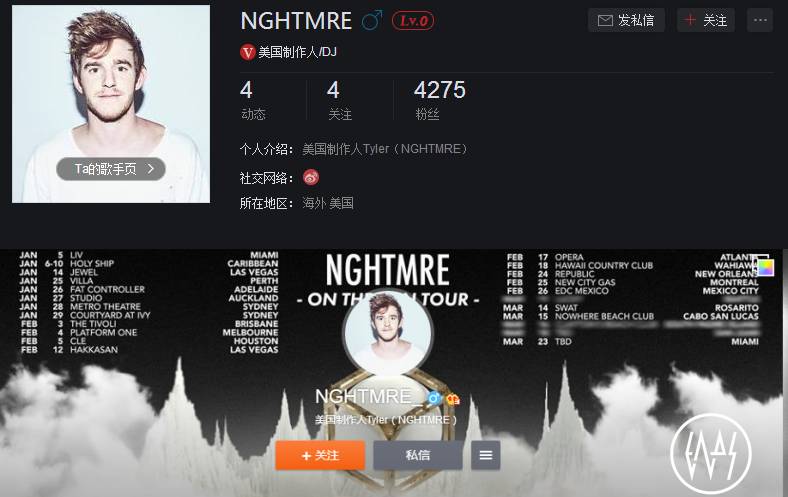Image resolution: width=788 pixels, height=497 pixels.
Task: Send a message with gray 私信 button
Action: [x=418, y=455]
